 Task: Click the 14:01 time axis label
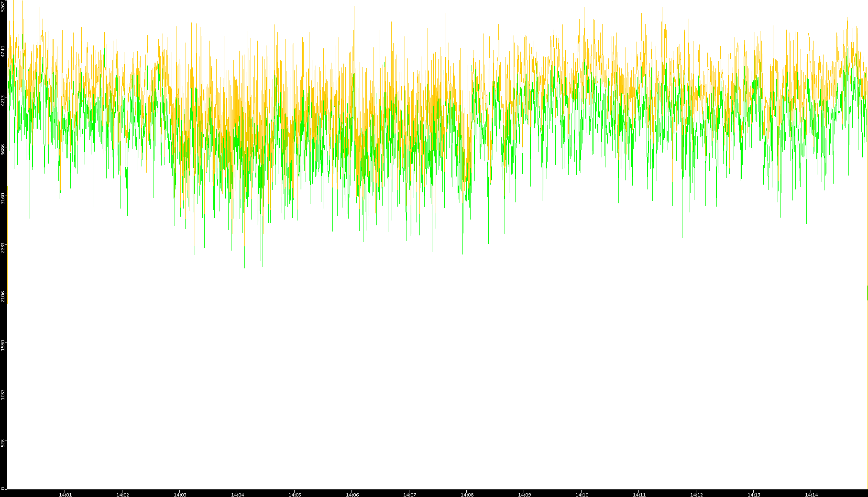click(x=65, y=495)
